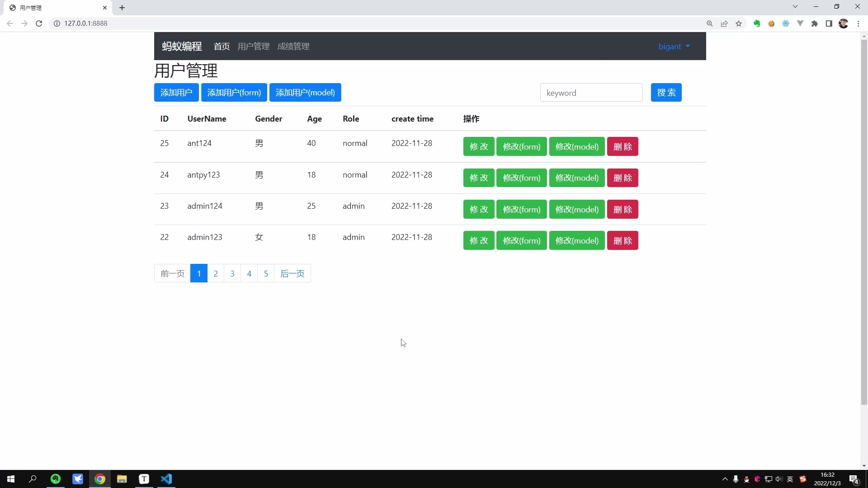Click the 搜索 button

click(666, 93)
